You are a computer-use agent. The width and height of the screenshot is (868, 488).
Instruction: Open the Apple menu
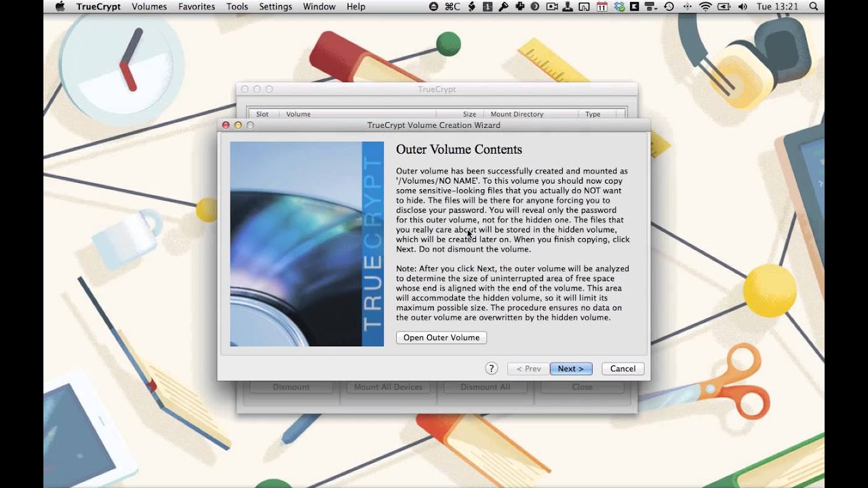click(60, 7)
